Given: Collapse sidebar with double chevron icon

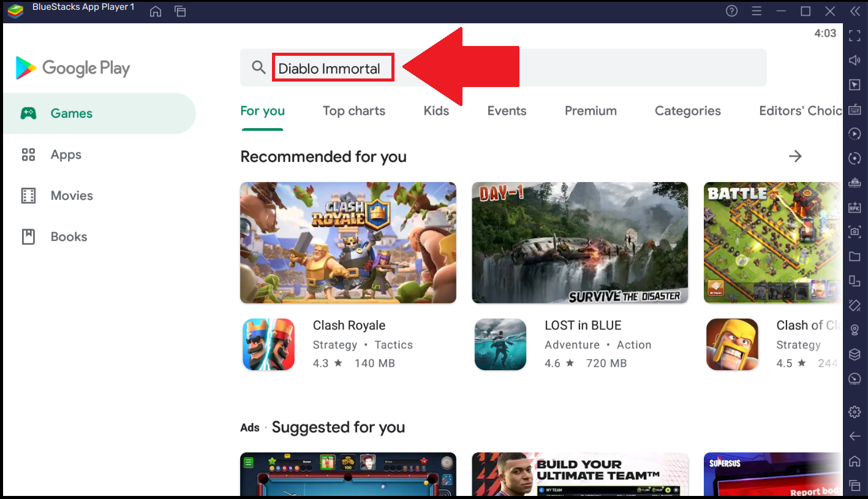Looking at the screenshot, I should click(x=855, y=11).
